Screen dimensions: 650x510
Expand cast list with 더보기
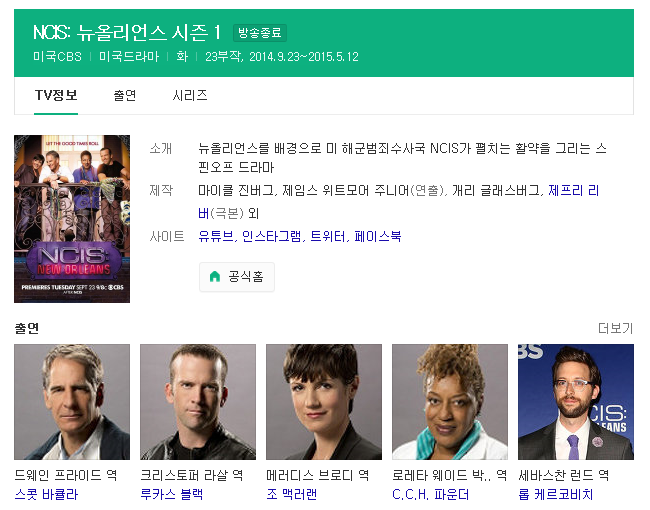tap(615, 328)
